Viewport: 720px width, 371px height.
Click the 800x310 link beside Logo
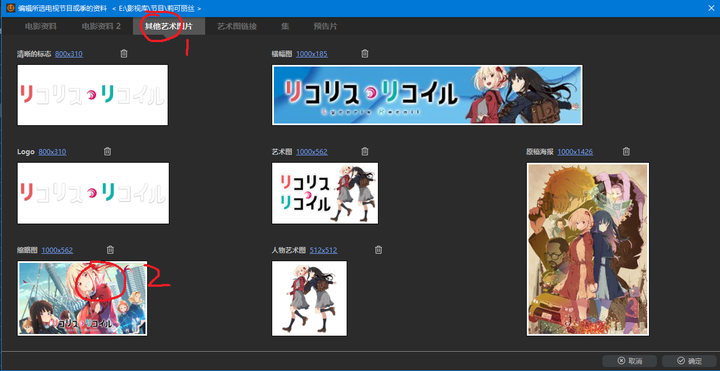[52, 152]
